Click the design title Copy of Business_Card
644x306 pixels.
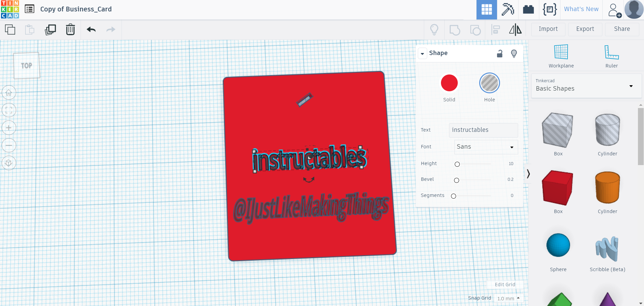tap(76, 9)
